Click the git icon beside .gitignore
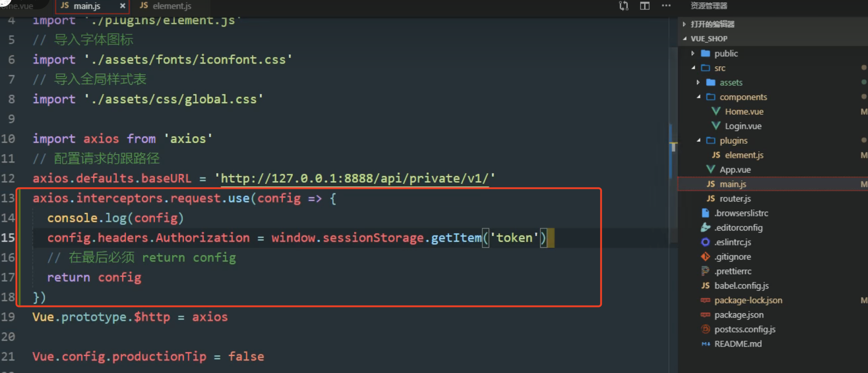868x373 pixels. pos(705,256)
